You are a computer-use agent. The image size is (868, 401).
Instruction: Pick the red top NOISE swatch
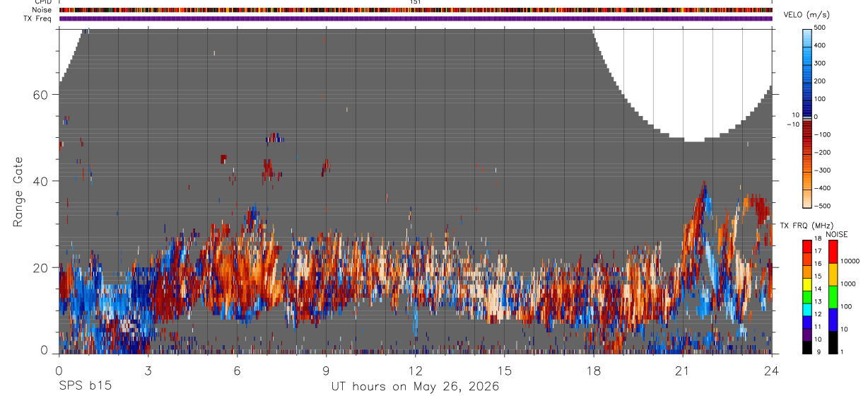click(833, 252)
